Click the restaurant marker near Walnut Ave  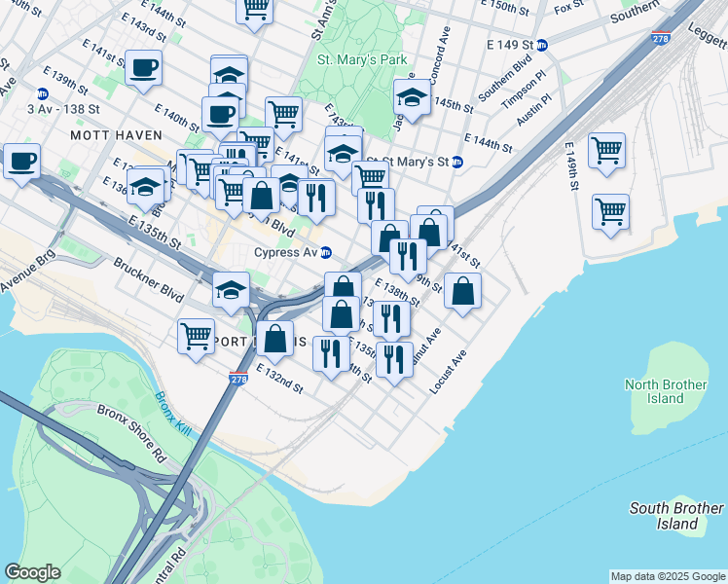394,361
